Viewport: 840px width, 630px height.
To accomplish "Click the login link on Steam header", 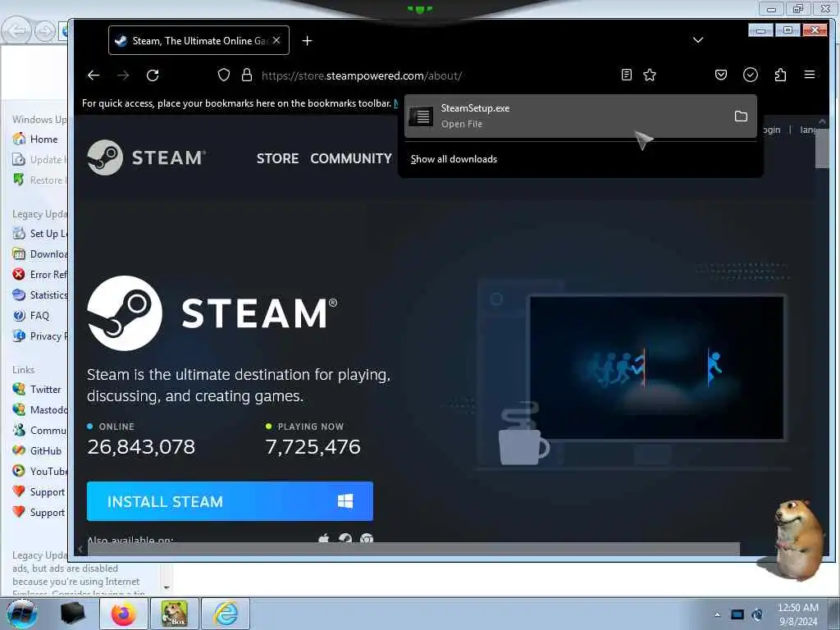I will tap(771, 130).
